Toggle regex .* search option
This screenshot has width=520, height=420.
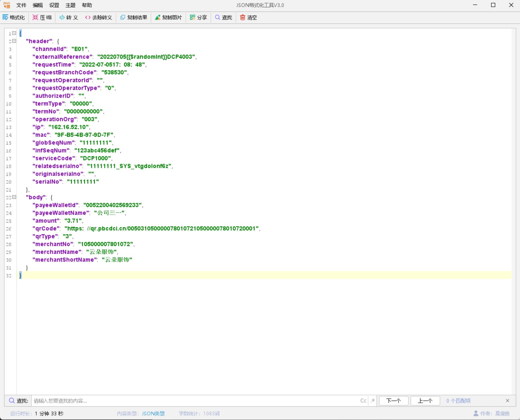373,401
